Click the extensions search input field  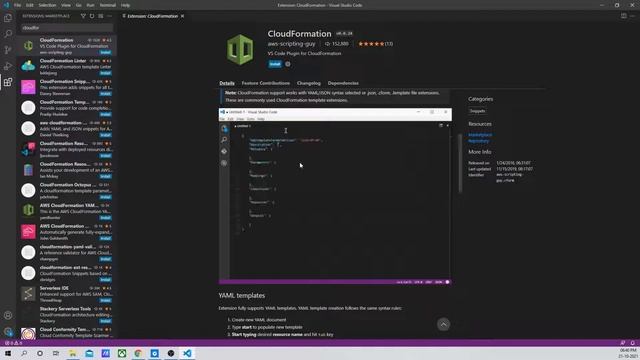[67, 28]
